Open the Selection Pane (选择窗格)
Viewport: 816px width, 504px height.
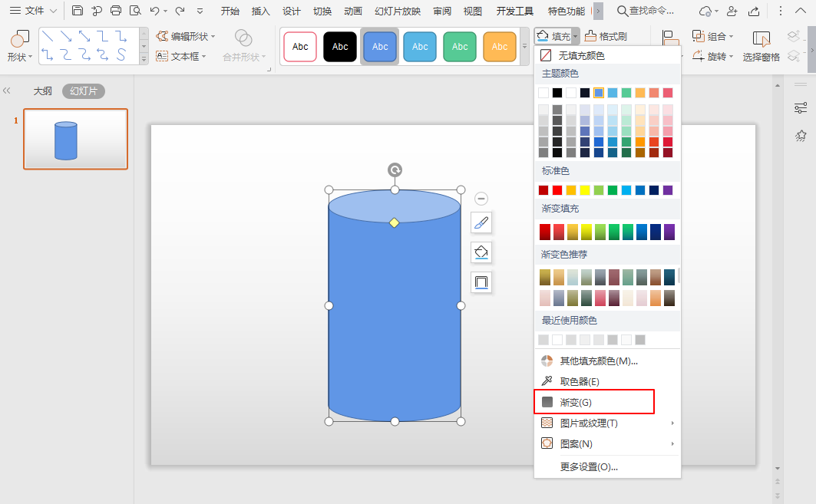point(761,48)
